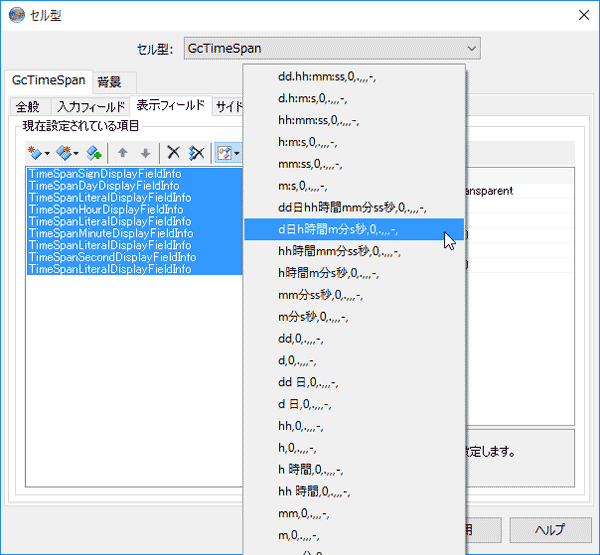Screen dimensions: 600x555
Task: Choose d 日,0,.,,,-, format
Action: click(x=354, y=404)
